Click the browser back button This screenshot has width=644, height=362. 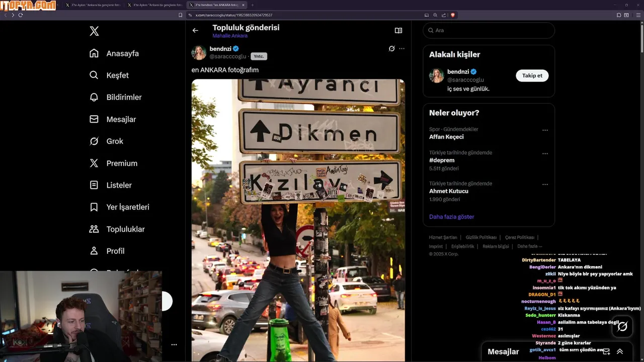pyautogui.click(x=6, y=15)
